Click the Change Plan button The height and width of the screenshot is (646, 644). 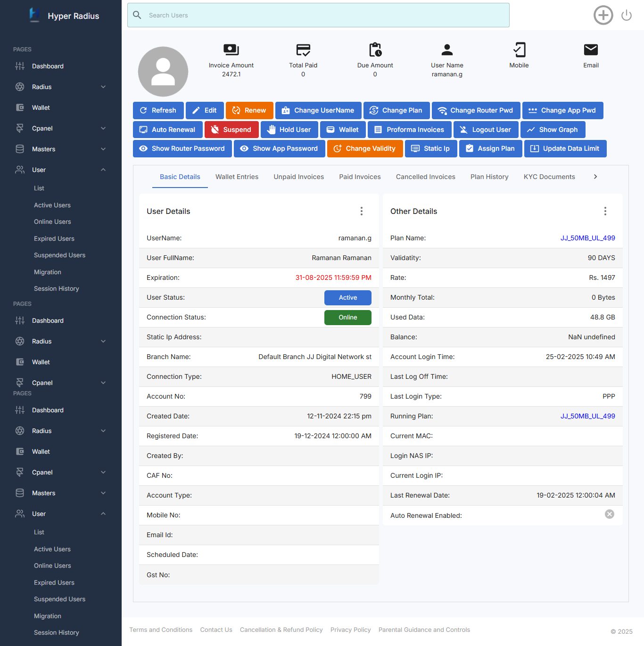tap(396, 110)
